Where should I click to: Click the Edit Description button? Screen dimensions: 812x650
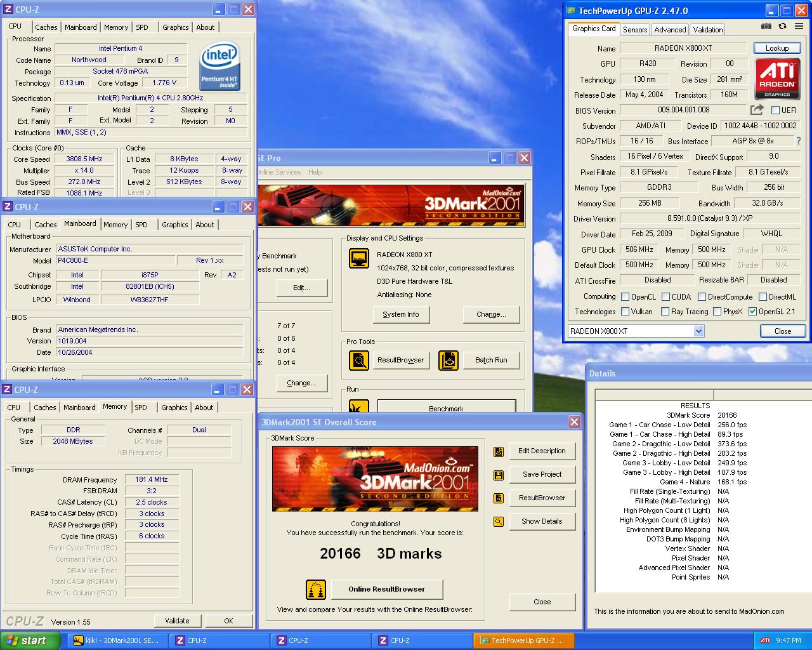coord(542,451)
